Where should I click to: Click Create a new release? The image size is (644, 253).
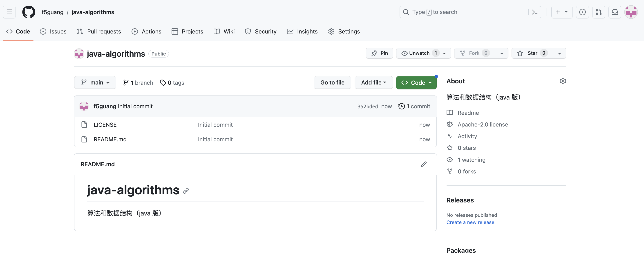[470, 222]
